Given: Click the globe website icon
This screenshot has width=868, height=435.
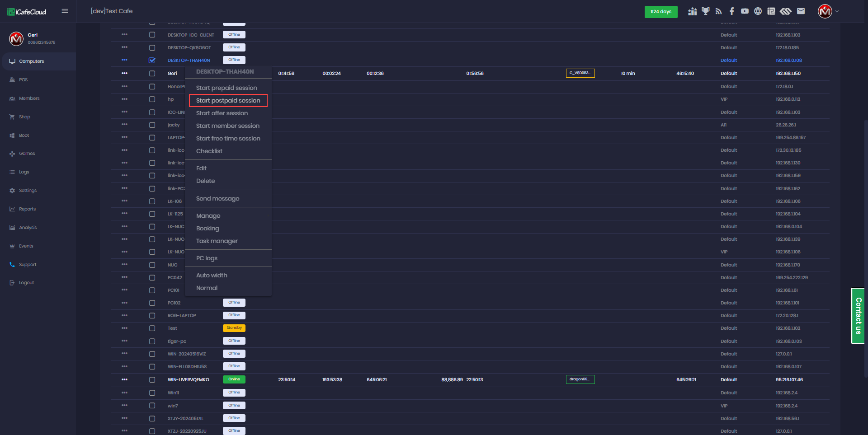Looking at the screenshot, I should [758, 11].
